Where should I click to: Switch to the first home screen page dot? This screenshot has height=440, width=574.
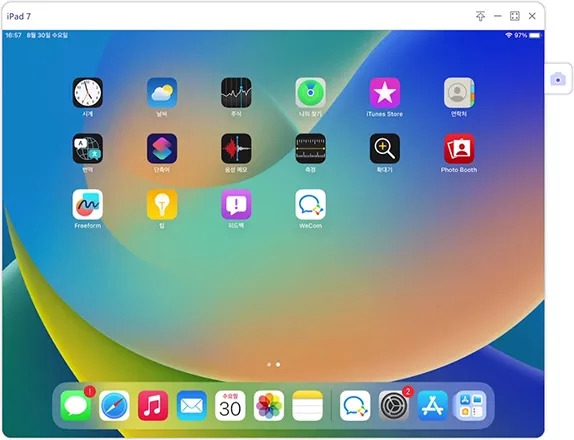269,365
